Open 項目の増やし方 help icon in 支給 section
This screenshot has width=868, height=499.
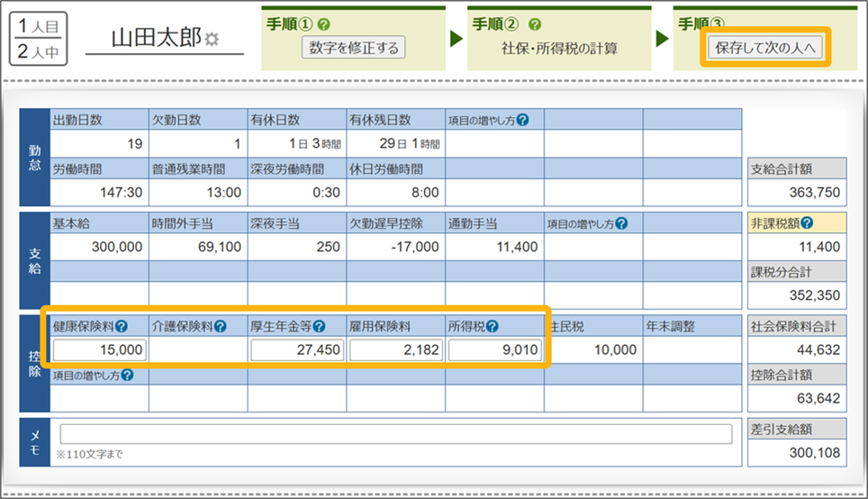[x=621, y=223]
